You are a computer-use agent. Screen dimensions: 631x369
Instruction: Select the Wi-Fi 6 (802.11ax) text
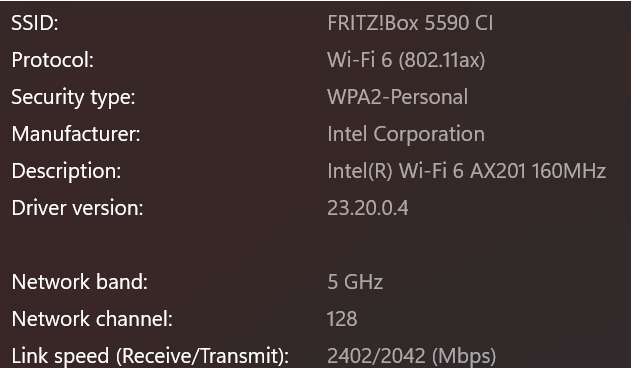(406, 60)
